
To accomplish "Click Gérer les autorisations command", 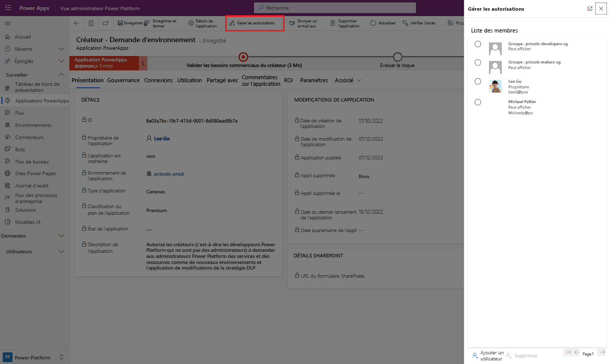I will pos(254,23).
